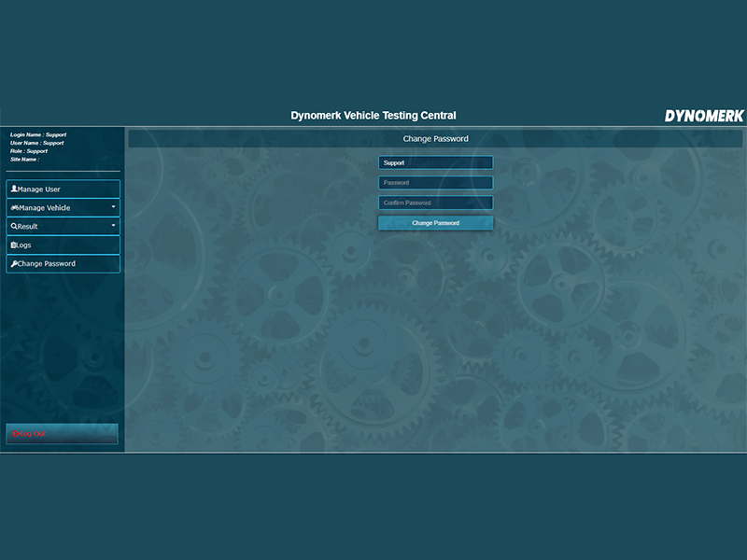Submit with the Change Password form button
Viewport: 747px width, 560px height.
(x=435, y=223)
